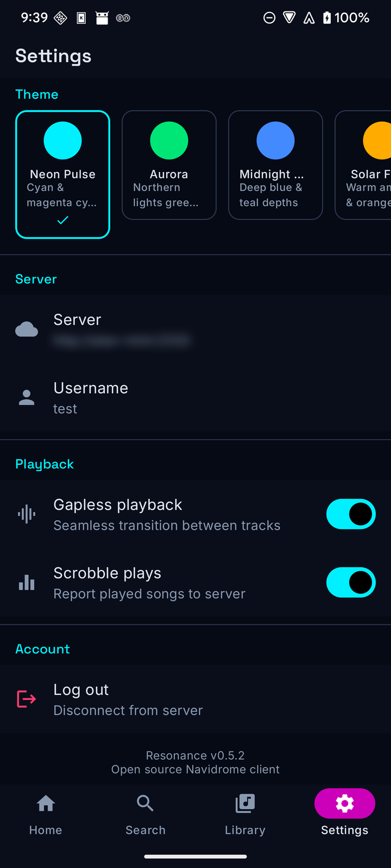Tap the waveform icon for Gapless playback

click(x=27, y=514)
